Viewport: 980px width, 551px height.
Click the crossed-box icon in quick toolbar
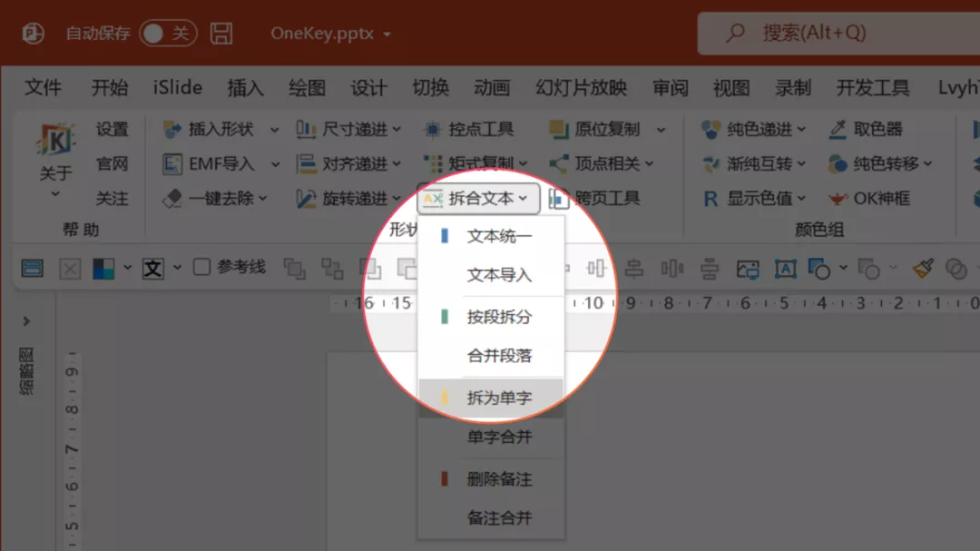click(x=70, y=269)
